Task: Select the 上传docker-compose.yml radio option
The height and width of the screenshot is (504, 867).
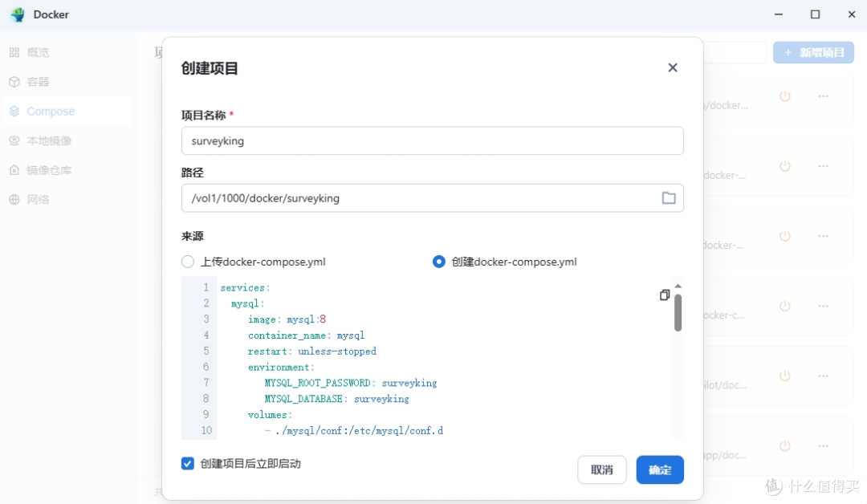Action: point(187,261)
